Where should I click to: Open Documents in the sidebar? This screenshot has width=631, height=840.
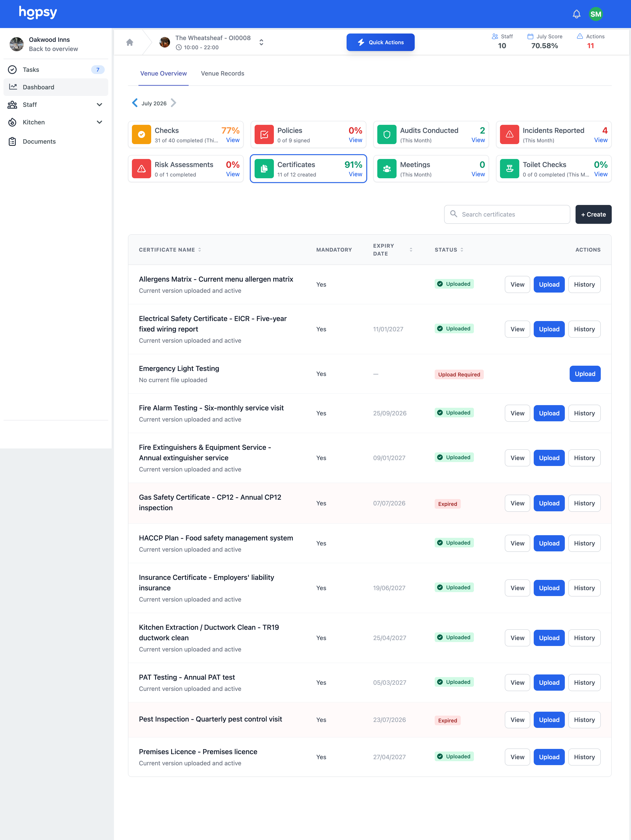coord(56,141)
